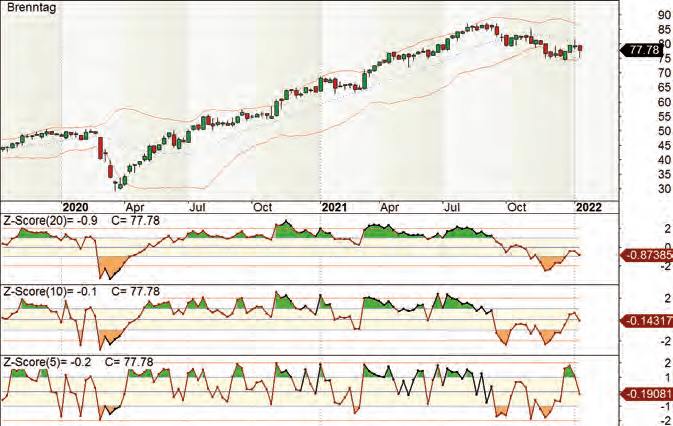Select the 77.78 current price tag

(x=642, y=50)
